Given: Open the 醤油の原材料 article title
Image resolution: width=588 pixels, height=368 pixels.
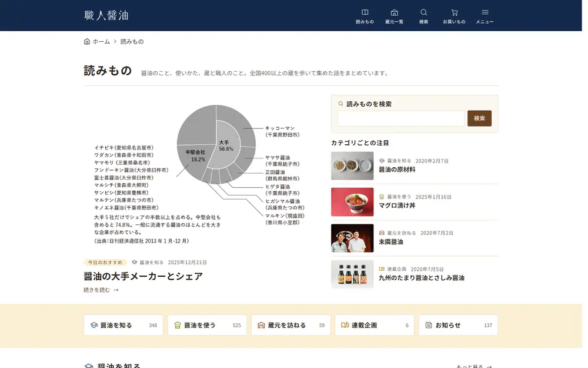Looking at the screenshot, I should click(397, 170).
